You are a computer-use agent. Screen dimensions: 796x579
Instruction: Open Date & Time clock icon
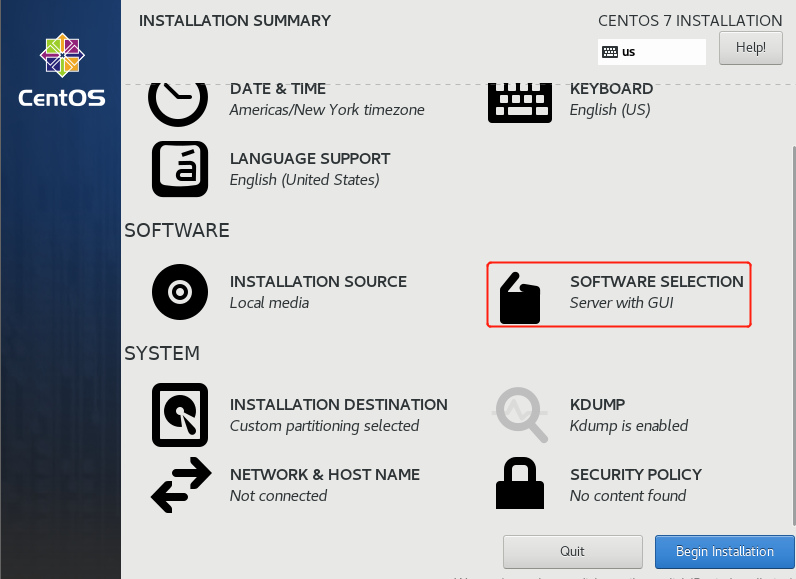(178, 104)
